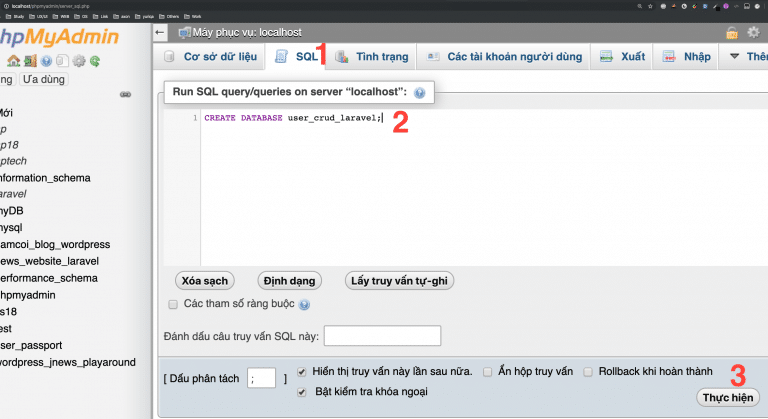This screenshot has width=768, height=419.
Task: Open the Nhập import tab
Action: point(686,56)
